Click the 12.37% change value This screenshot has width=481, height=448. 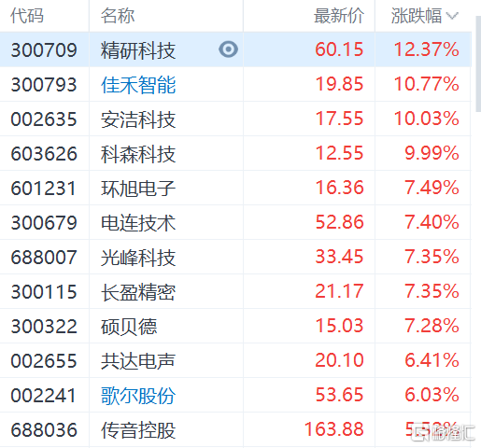click(x=427, y=49)
